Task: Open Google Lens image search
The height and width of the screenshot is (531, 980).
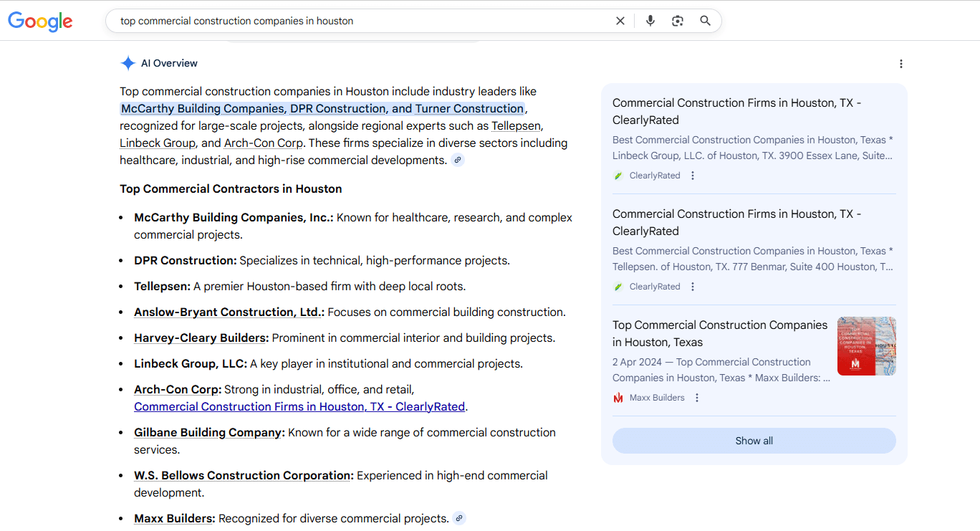Action: click(677, 20)
